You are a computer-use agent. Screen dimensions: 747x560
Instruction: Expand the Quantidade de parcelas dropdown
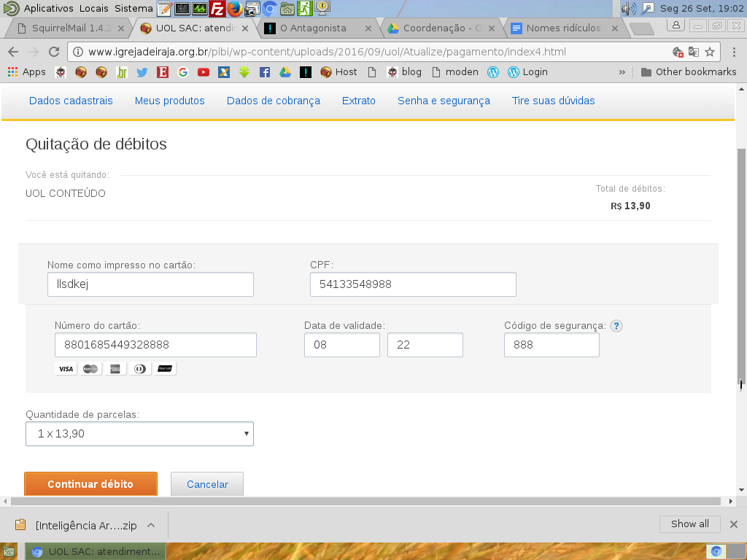[x=139, y=434]
